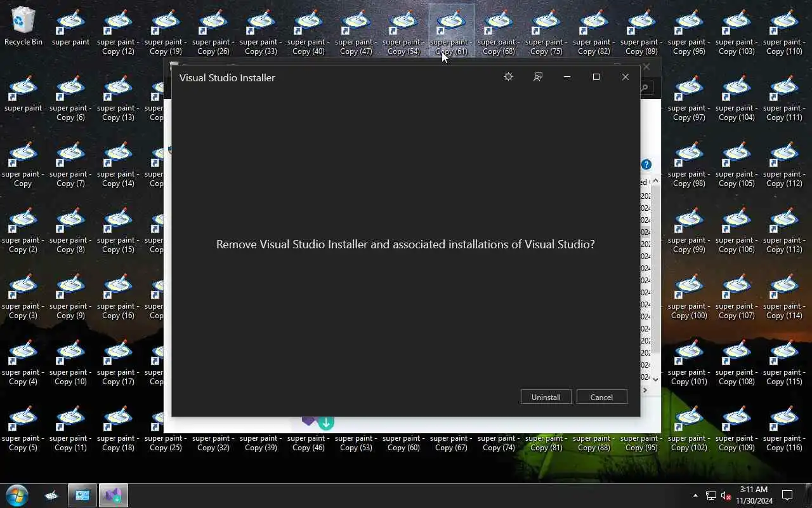Select 'super paint - Copy (75)' shortcut
The width and height of the screenshot is (812, 508).
point(546,32)
